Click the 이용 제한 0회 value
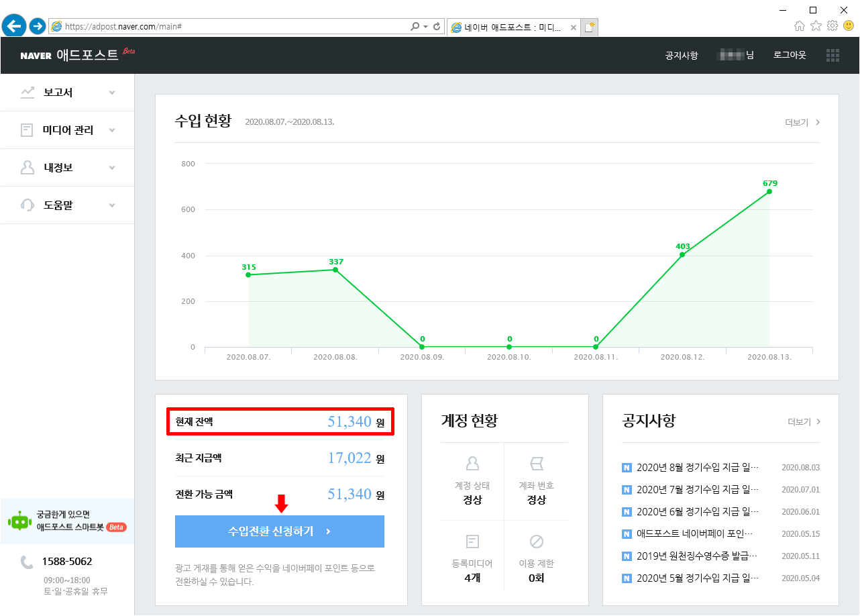This screenshot has width=860, height=616. coord(537,578)
